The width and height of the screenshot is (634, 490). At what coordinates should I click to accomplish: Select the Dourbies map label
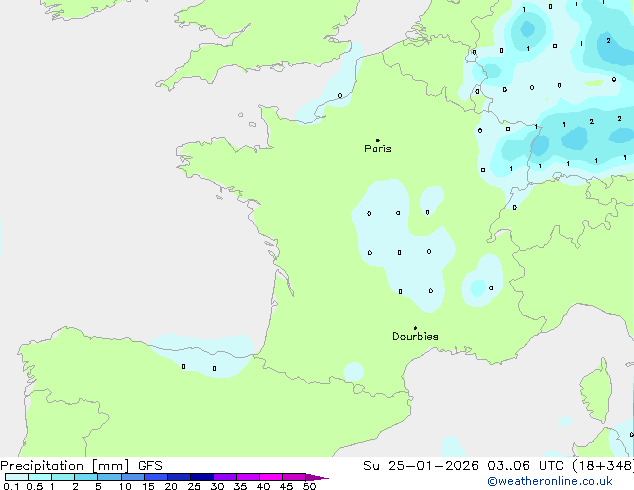[415, 336]
